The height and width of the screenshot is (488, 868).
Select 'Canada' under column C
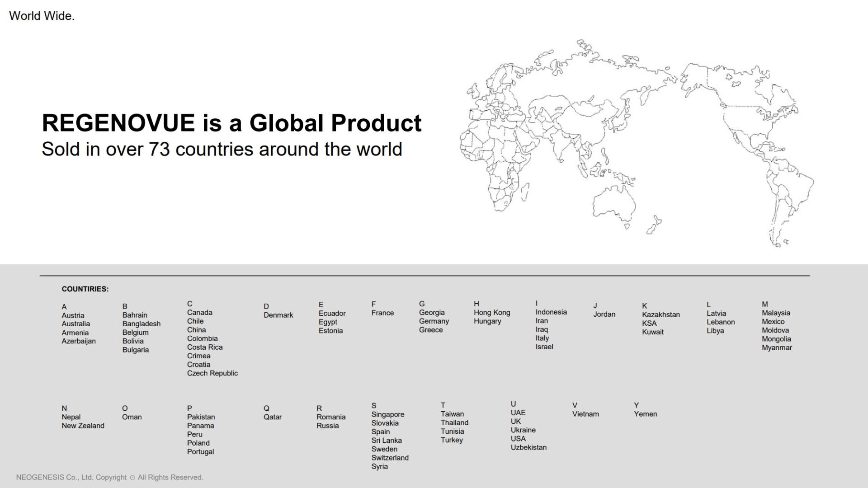200,313
